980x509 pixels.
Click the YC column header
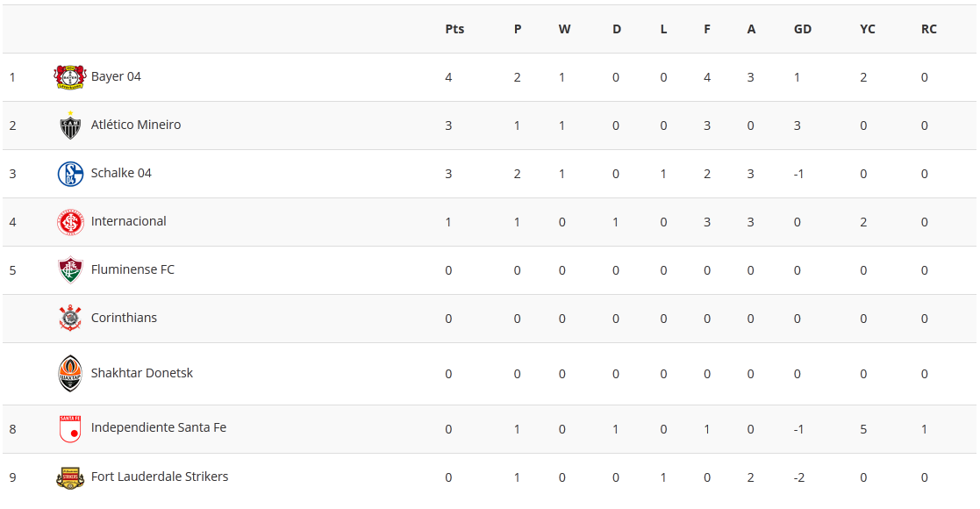tap(868, 29)
